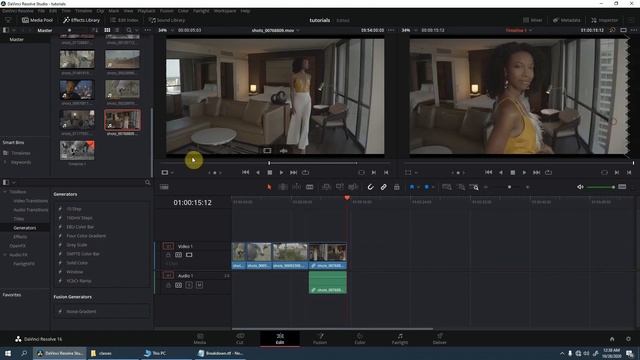Select the arrow Selection mode tool
Image resolution: width=640 pixels, height=360 pixels.
269,187
